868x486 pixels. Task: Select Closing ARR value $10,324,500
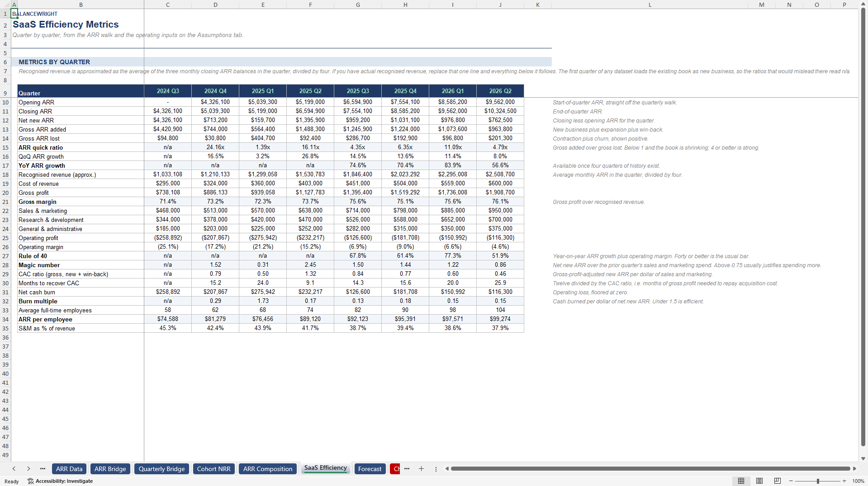(x=500, y=111)
